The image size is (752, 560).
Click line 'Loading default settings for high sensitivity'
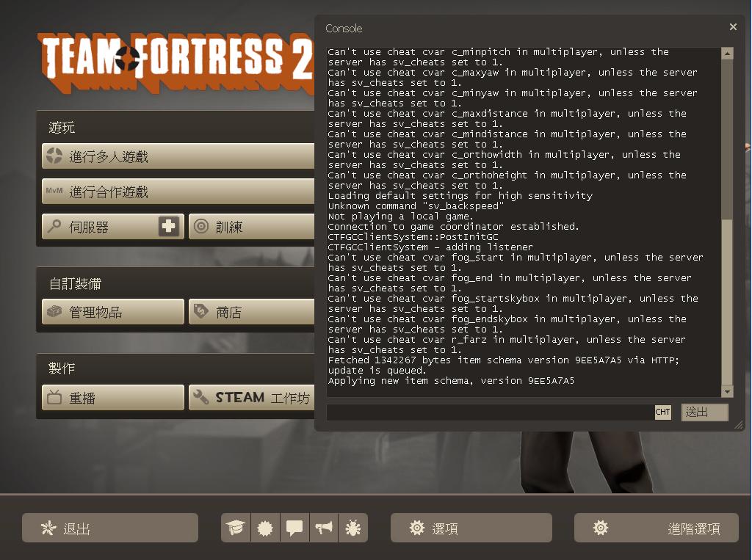(460, 196)
